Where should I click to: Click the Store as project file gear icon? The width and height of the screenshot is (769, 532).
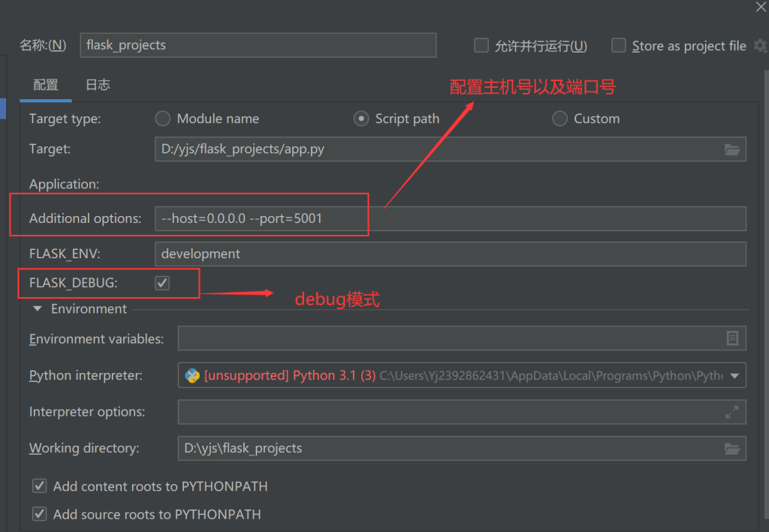click(x=761, y=46)
